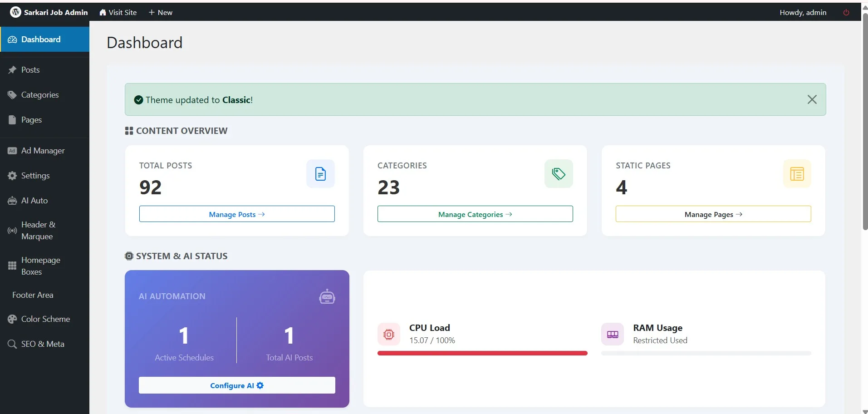Open the New content menu
Image resolution: width=868 pixels, height=414 pixels.
161,13
